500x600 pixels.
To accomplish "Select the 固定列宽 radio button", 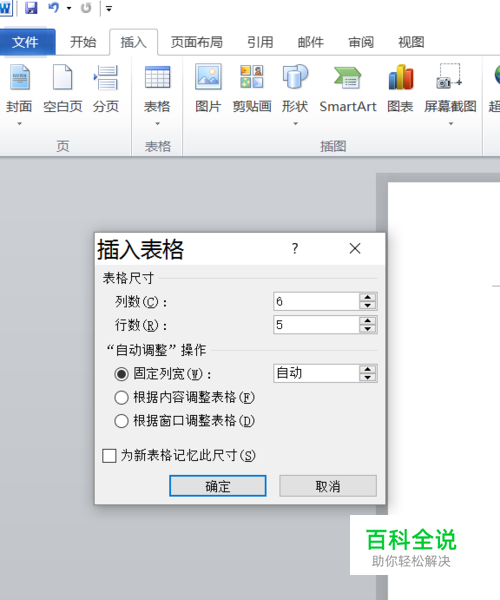I will 121,374.
